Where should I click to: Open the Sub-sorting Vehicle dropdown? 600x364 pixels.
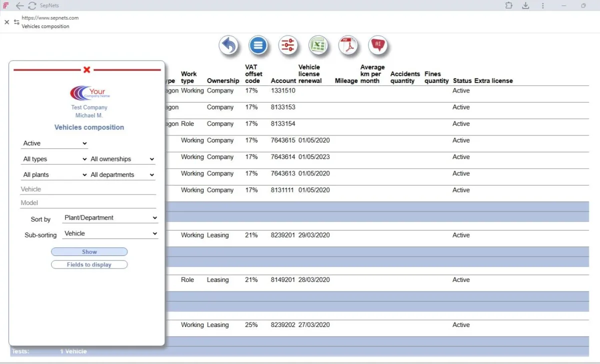click(x=110, y=233)
